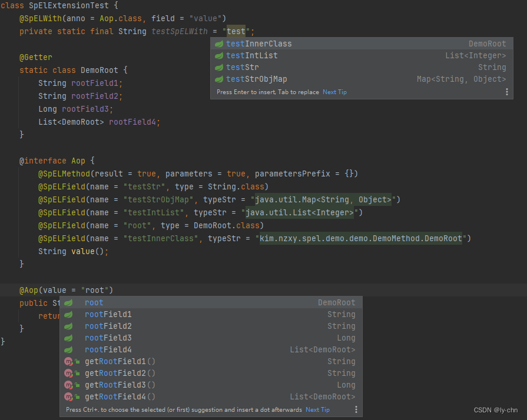527x420 pixels.
Task: Click the Spring leaf icon beside testInnerClass
Action: click(219, 44)
